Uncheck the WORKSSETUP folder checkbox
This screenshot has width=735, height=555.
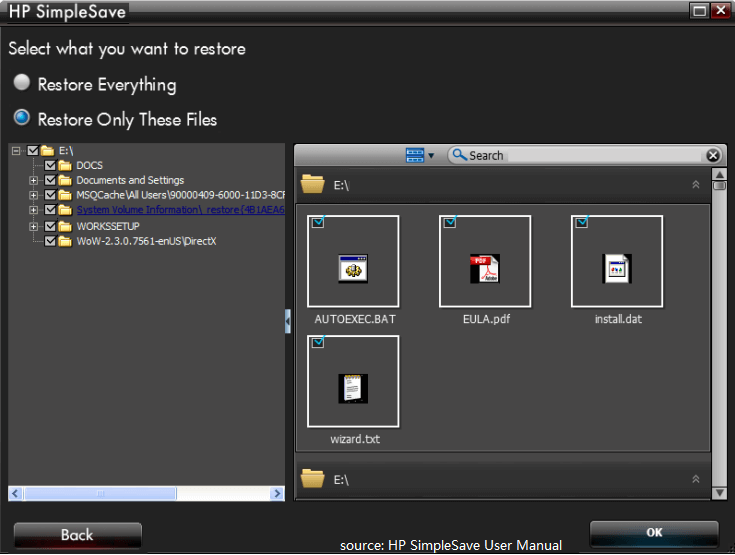tap(50, 226)
